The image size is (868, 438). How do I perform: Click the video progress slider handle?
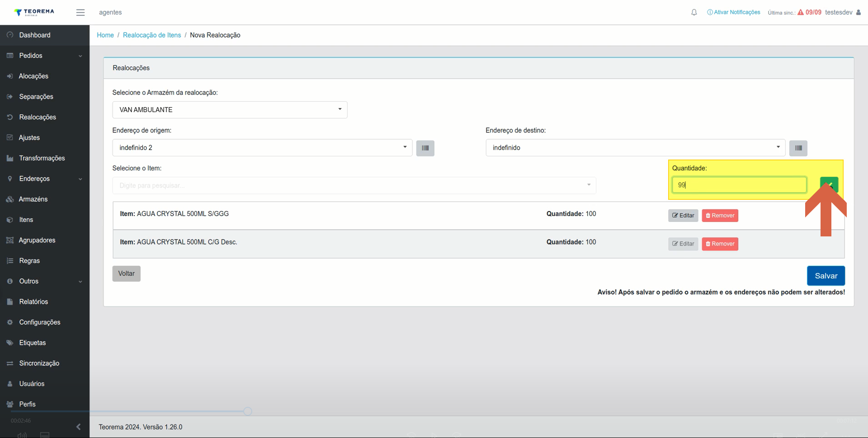[x=248, y=411]
